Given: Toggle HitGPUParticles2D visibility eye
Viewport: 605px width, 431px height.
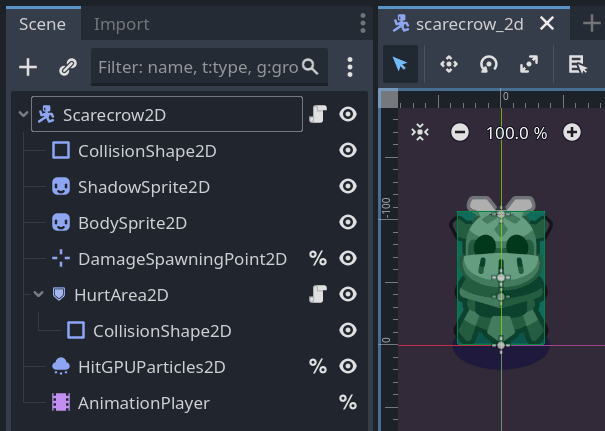Looking at the screenshot, I should click(x=348, y=366).
